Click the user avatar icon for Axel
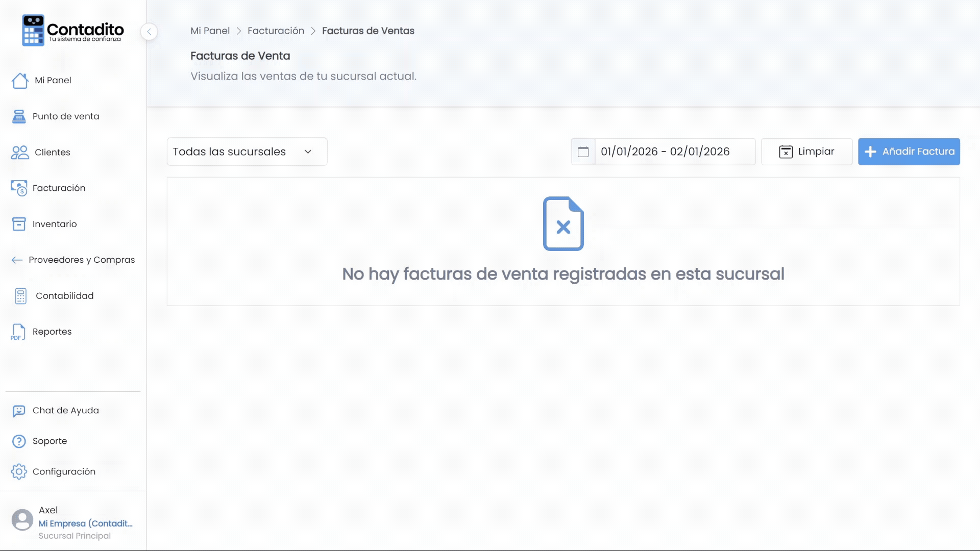 pyautogui.click(x=22, y=520)
